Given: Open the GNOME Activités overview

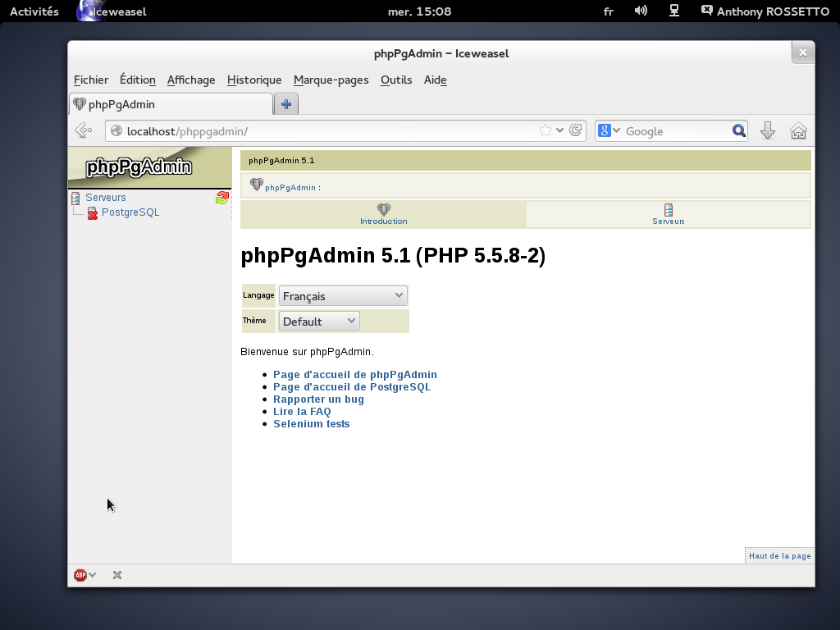Looking at the screenshot, I should click(x=34, y=11).
